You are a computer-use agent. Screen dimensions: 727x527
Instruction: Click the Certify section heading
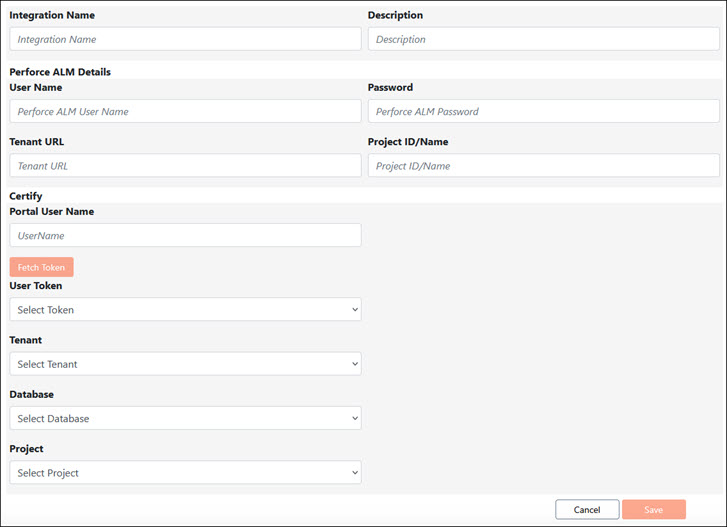(25, 196)
